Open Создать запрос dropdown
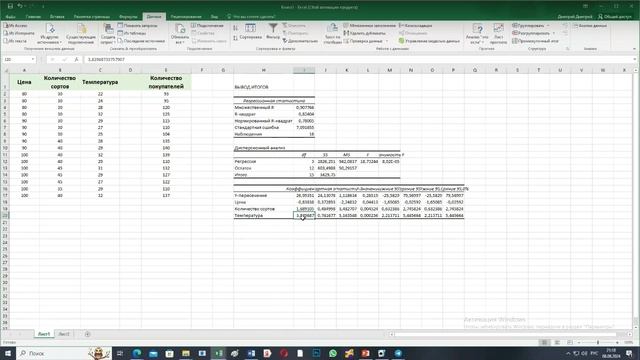 (108, 34)
